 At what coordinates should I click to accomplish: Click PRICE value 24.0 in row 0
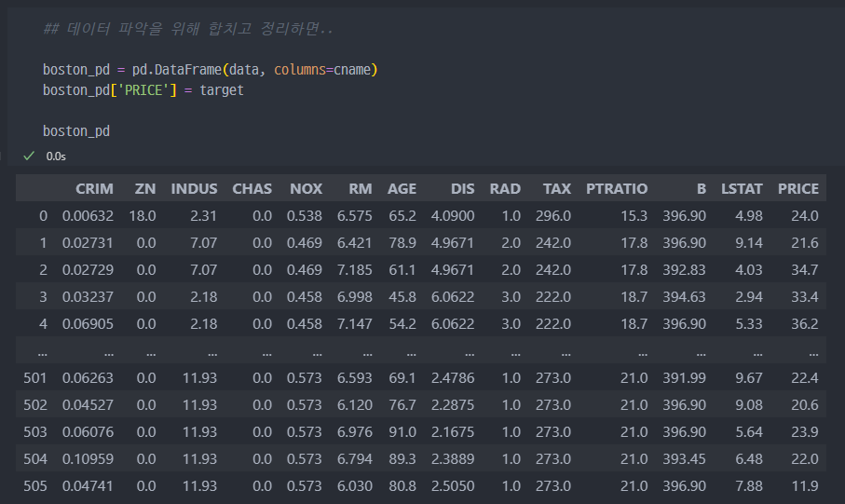pyautogui.click(x=805, y=215)
